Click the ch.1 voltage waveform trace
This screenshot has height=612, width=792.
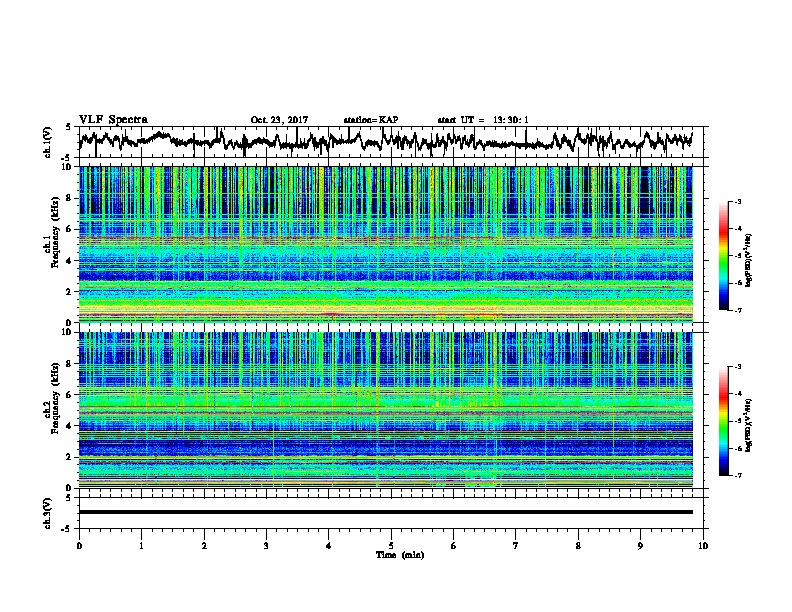385,141
